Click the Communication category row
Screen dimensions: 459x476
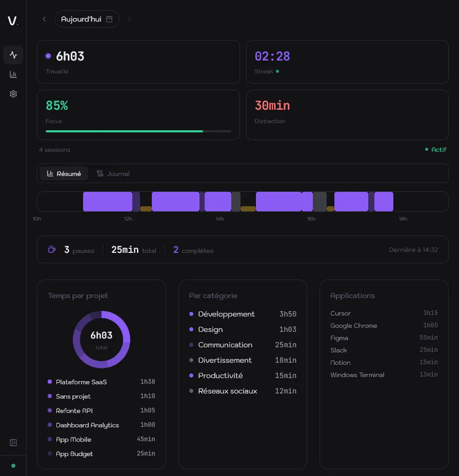tap(243, 345)
